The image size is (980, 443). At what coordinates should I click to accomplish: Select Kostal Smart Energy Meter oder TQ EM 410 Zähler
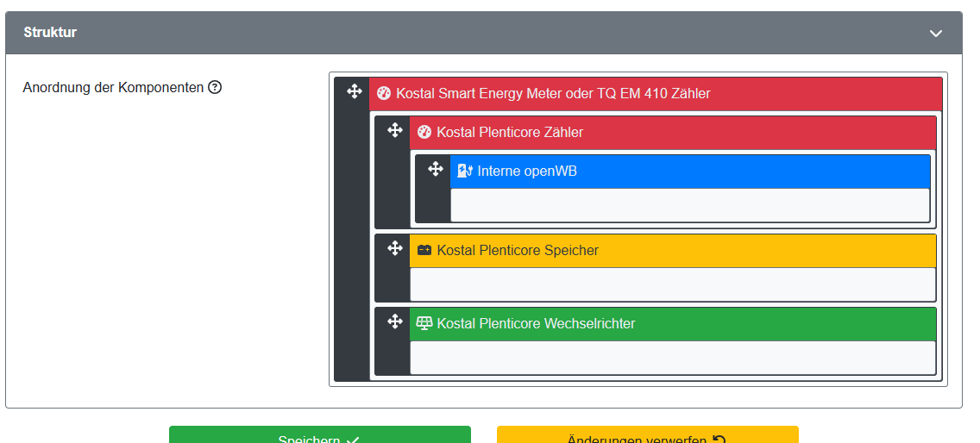[656, 94]
